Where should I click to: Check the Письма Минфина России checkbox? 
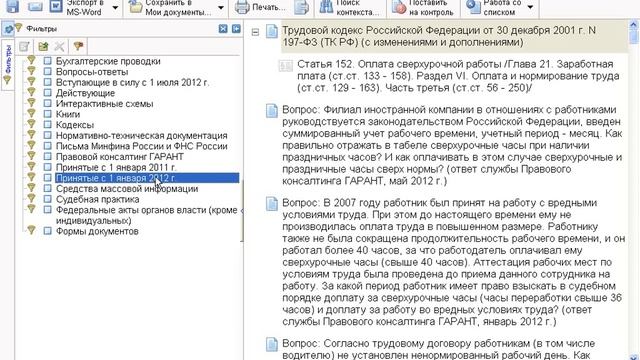pyautogui.click(x=48, y=146)
